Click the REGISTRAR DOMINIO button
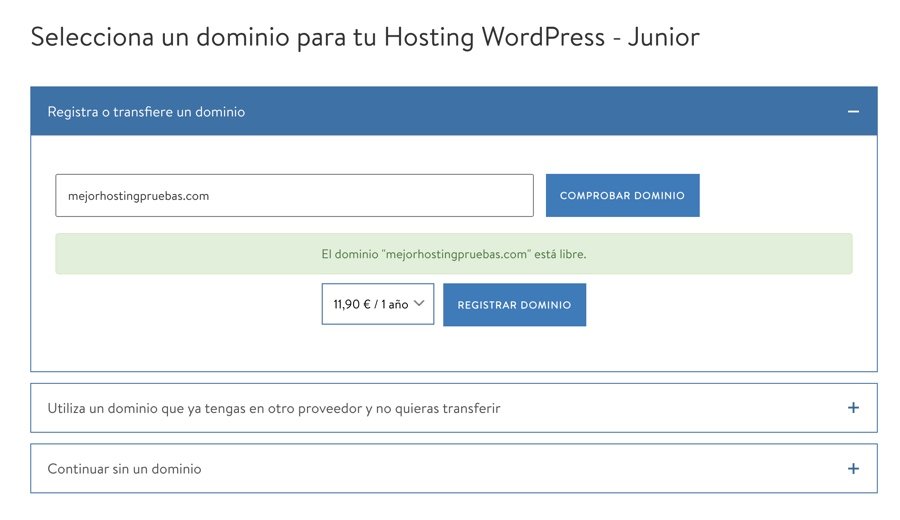 pos(514,305)
